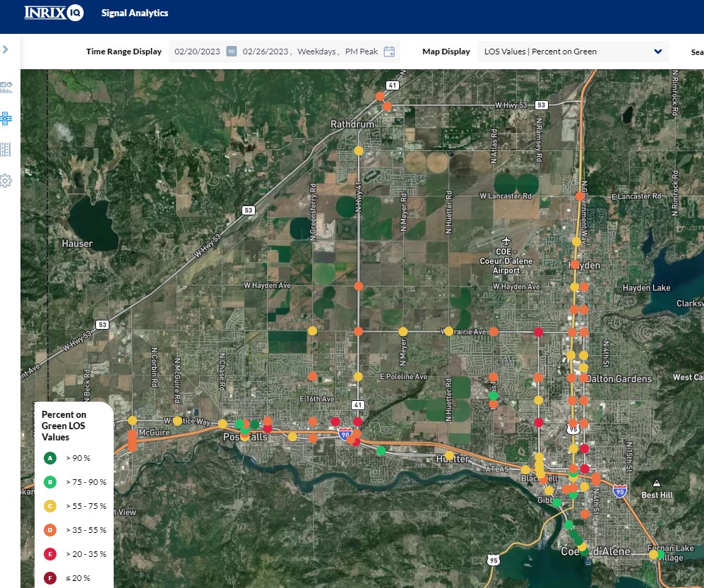
Task: Select green marker on Atlas Rd below Poleline
Action: pos(494,396)
